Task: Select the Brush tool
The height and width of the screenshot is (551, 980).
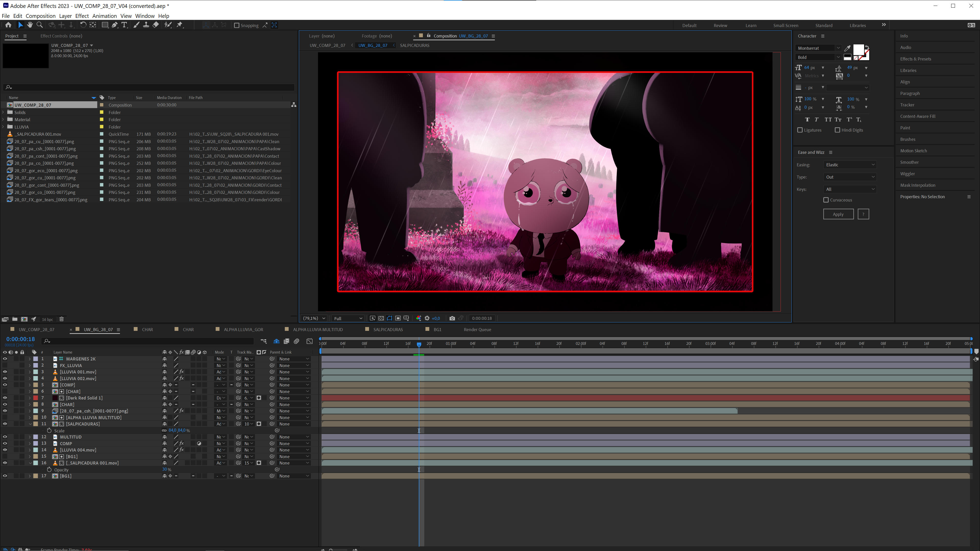Action: click(136, 25)
